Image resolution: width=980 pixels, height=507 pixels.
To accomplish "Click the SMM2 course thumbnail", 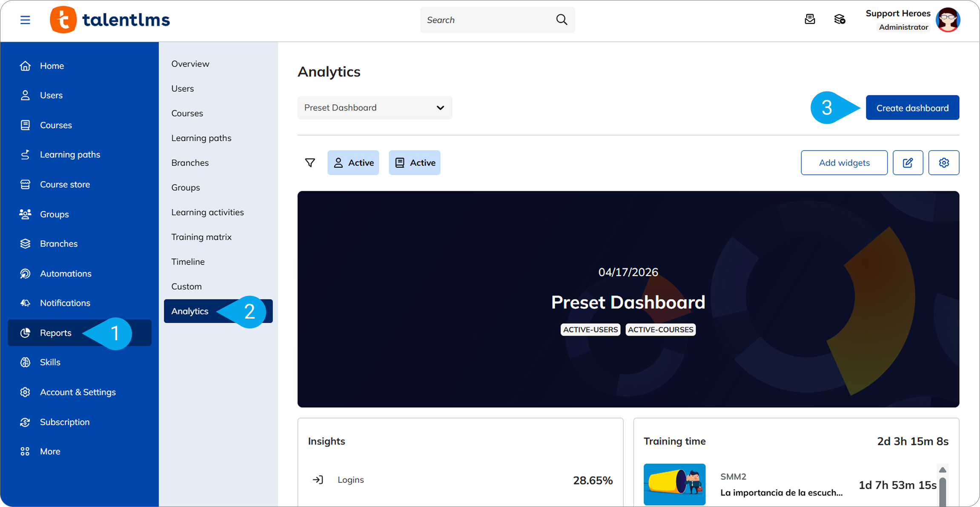I will tap(674, 484).
